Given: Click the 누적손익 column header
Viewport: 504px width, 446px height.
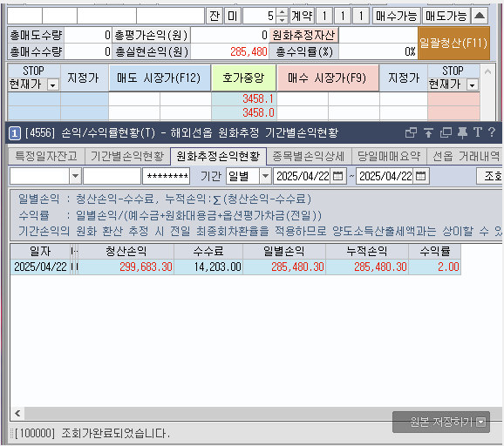Looking at the screenshot, I should (x=367, y=251).
